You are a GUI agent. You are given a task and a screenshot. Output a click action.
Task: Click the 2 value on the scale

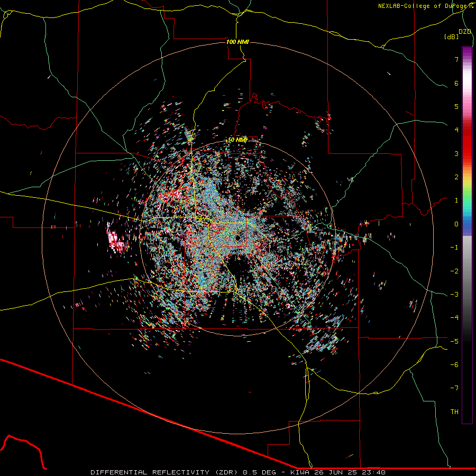click(x=456, y=177)
